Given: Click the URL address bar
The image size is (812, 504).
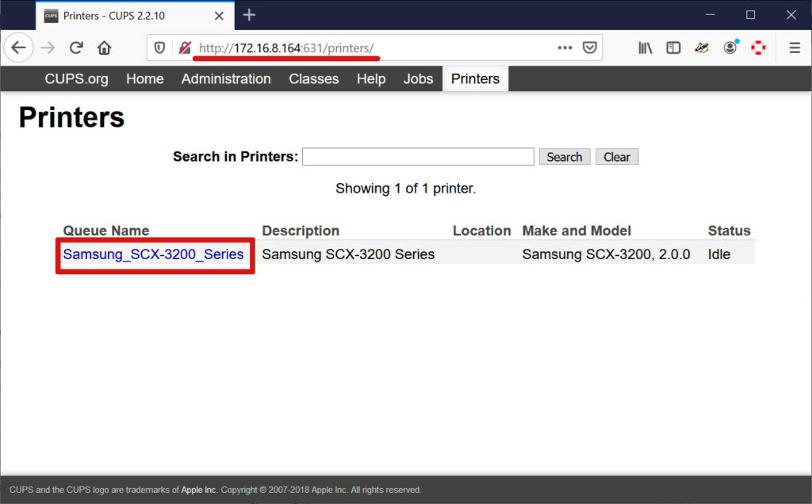Looking at the screenshot, I should [x=373, y=48].
